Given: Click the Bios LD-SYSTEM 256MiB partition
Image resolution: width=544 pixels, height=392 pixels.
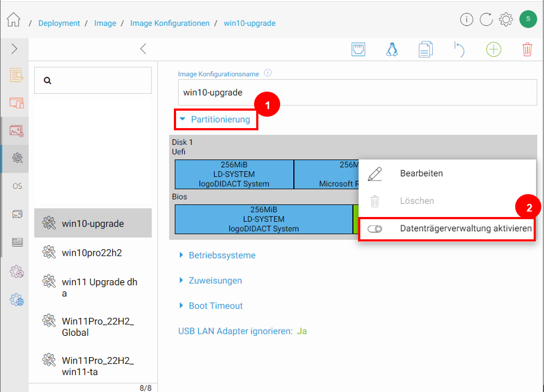Looking at the screenshot, I should [264, 219].
